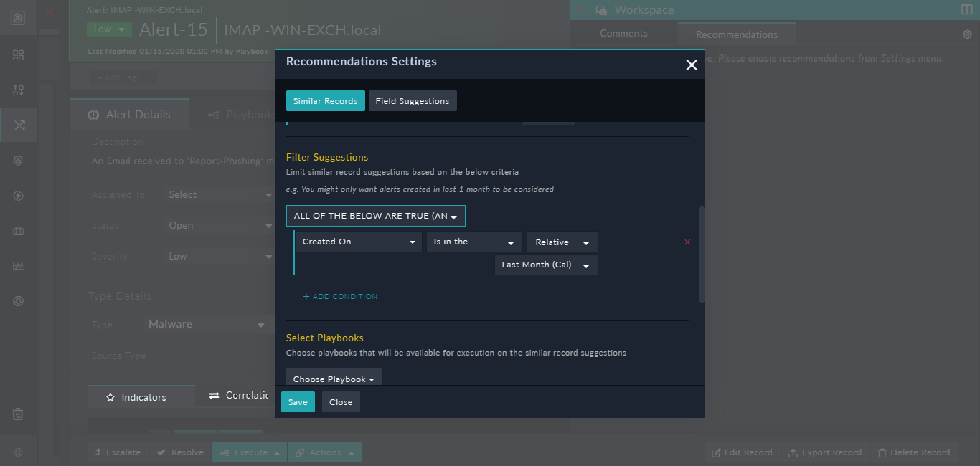Expand the ALL OF THE BELOW ARE TRUE dropdown
The width and height of the screenshot is (980, 466).
click(375, 215)
